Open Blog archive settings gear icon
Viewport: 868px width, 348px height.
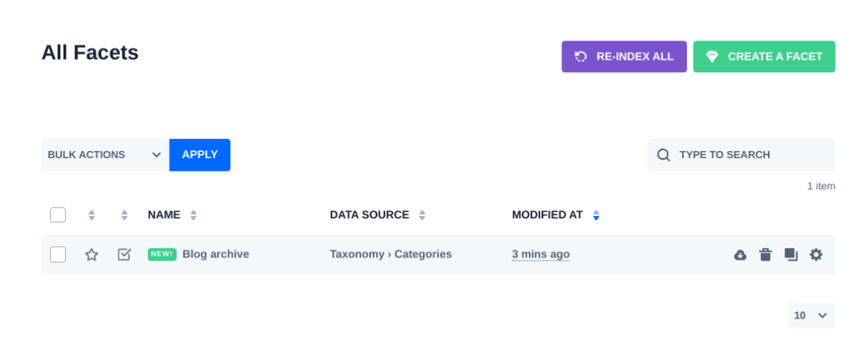[816, 255]
